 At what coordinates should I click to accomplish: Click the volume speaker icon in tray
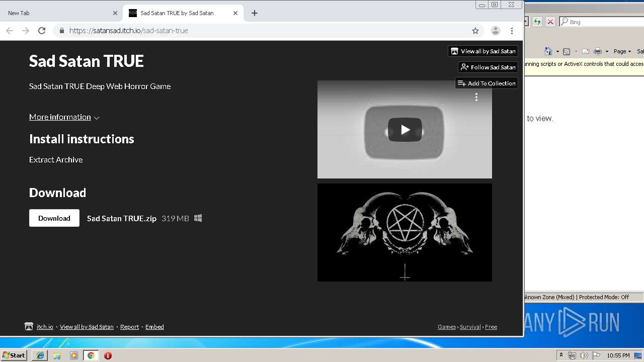pos(584,355)
